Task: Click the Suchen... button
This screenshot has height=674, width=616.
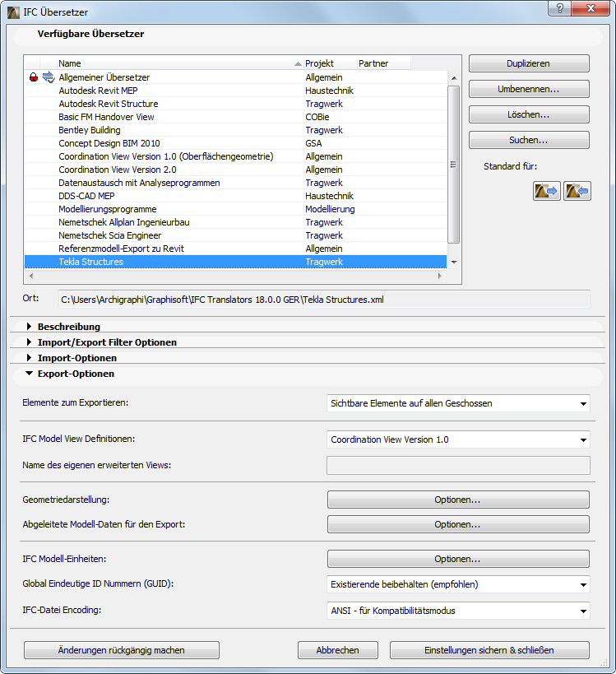Action: 529,140
